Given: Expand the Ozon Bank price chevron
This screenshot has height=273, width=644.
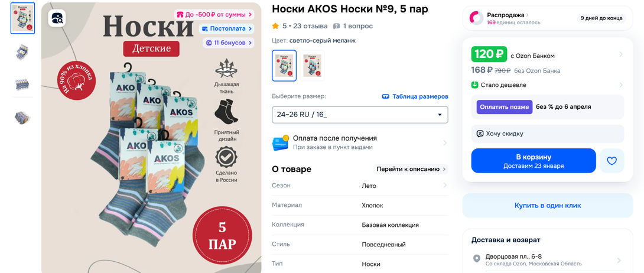Looking at the screenshot, I should click(x=620, y=54).
